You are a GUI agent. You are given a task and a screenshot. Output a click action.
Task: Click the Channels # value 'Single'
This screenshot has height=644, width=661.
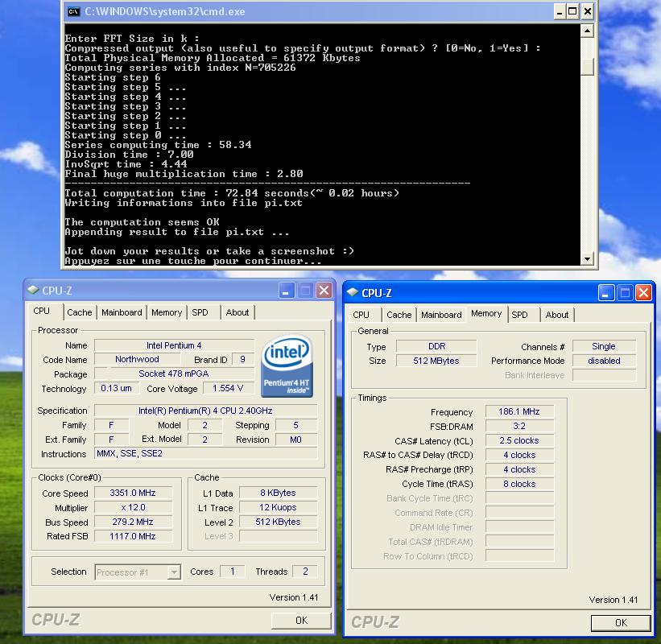tap(604, 346)
